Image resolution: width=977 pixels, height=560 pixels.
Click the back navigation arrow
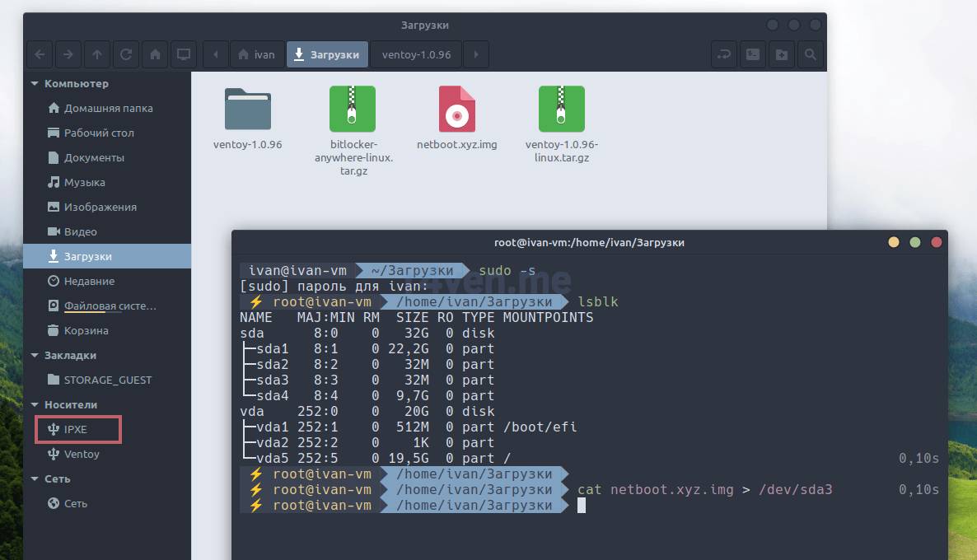[40, 54]
